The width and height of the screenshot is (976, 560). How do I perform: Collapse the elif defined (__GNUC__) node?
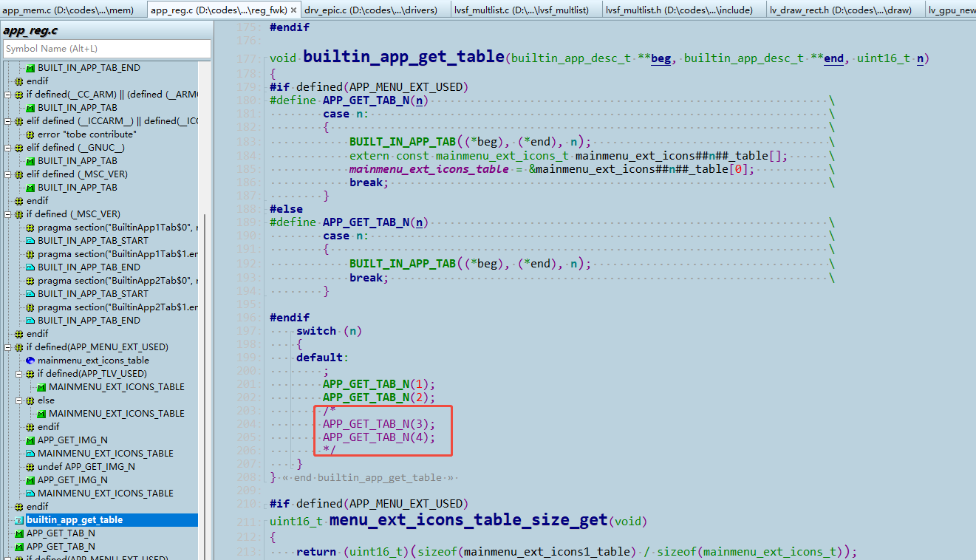(x=7, y=148)
